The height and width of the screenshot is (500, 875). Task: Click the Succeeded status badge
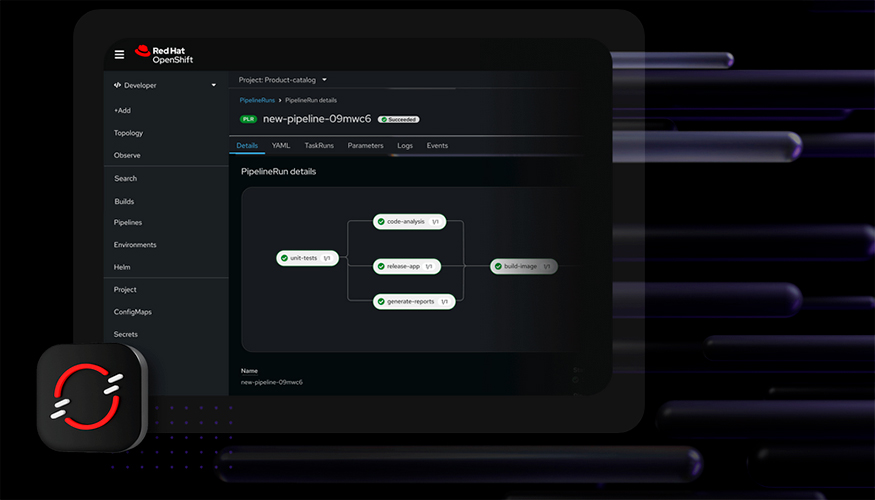point(398,119)
